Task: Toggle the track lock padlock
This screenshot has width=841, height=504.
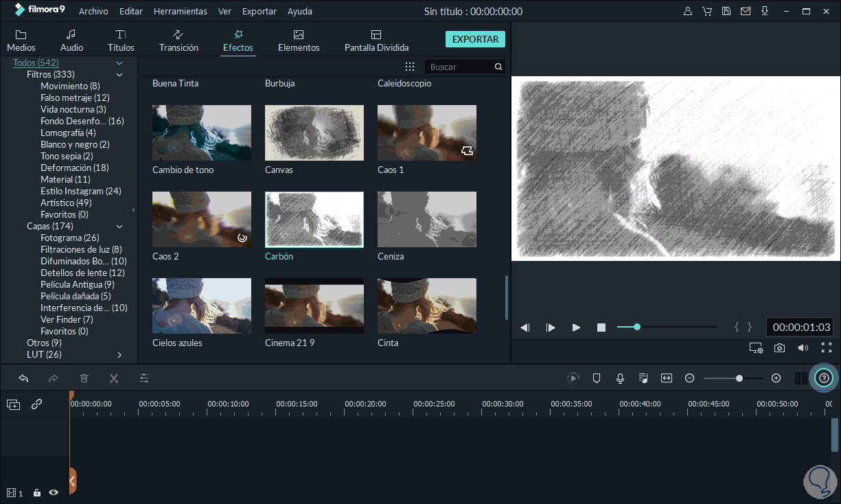Action: [x=37, y=492]
